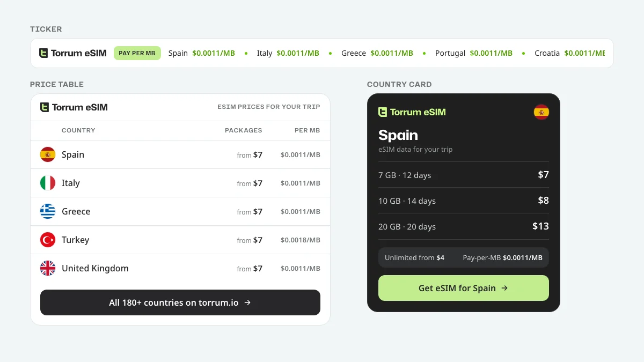
Task: Click the United Kingdom row name
Action: tap(95, 268)
